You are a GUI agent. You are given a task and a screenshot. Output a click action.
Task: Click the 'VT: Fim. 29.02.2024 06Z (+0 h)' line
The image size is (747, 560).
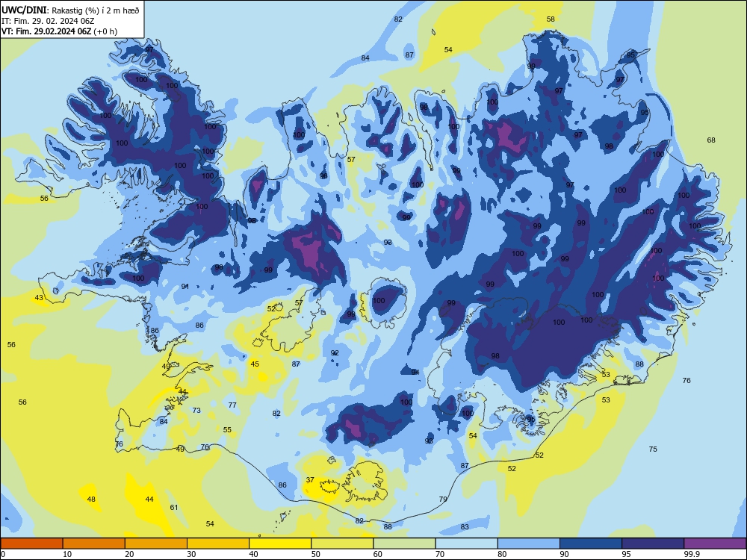[x=59, y=31]
